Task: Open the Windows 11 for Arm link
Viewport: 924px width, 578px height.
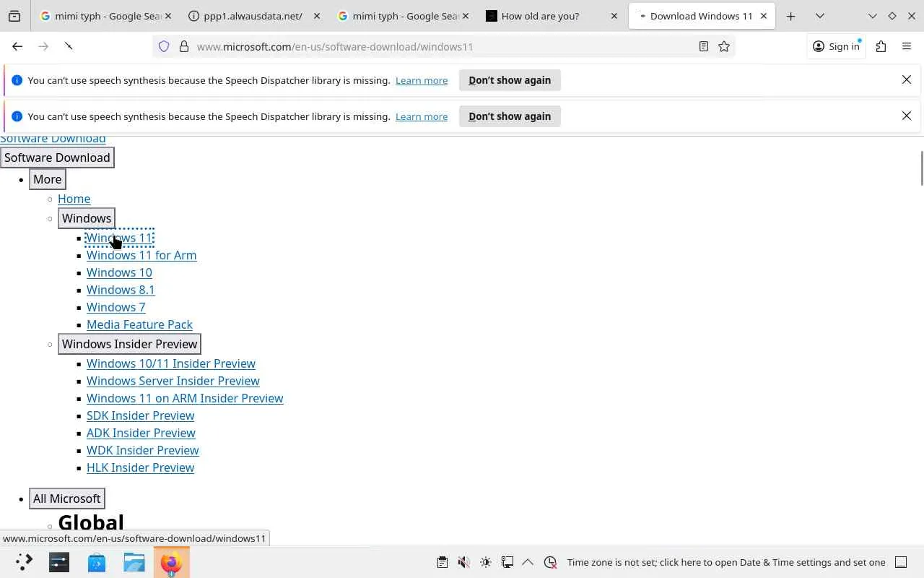Action: tap(141, 255)
